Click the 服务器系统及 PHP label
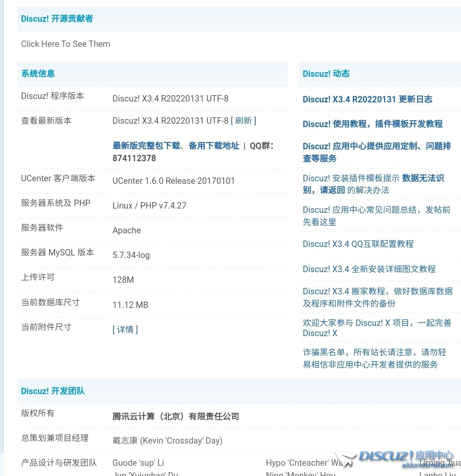Image resolution: width=461 pixels, height=476 pixels. tap(55, 203)
